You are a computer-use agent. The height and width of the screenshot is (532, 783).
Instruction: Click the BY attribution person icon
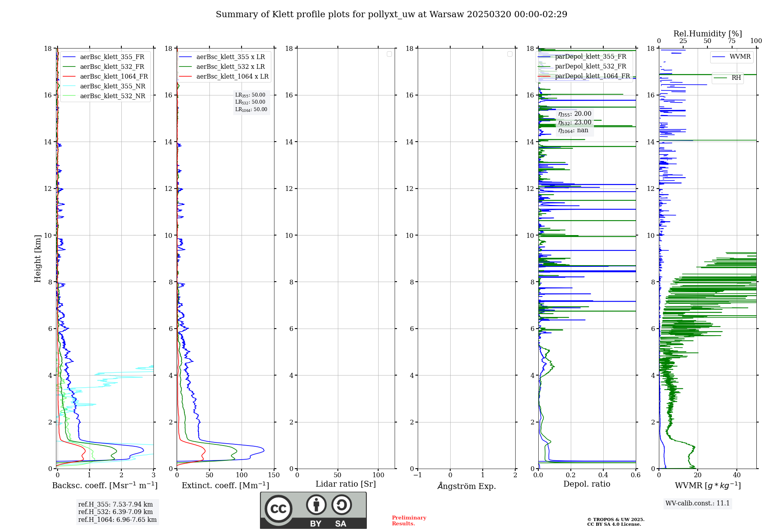click(316, 505)
